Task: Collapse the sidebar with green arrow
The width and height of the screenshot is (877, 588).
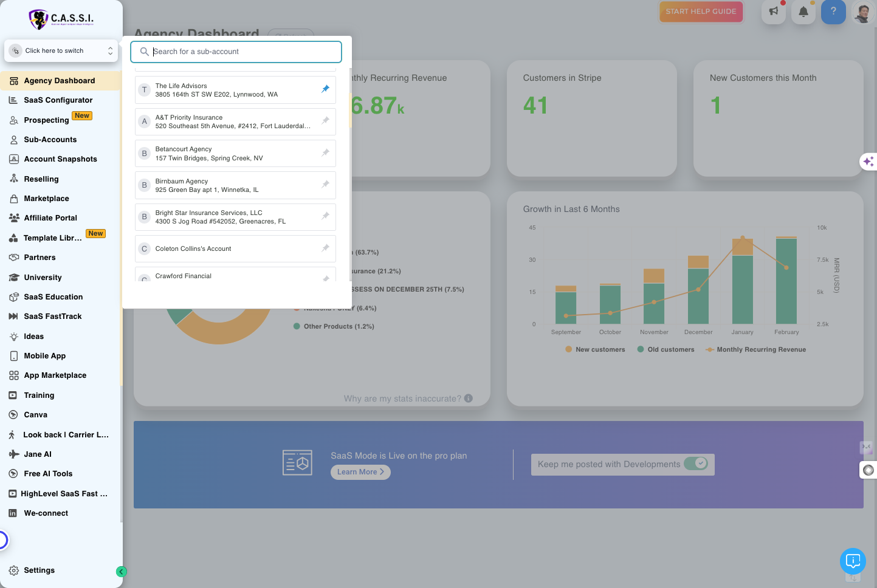Action: click(122, 572)
